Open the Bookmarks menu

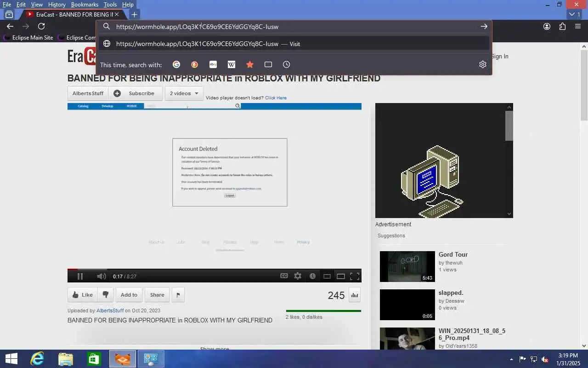85,5
